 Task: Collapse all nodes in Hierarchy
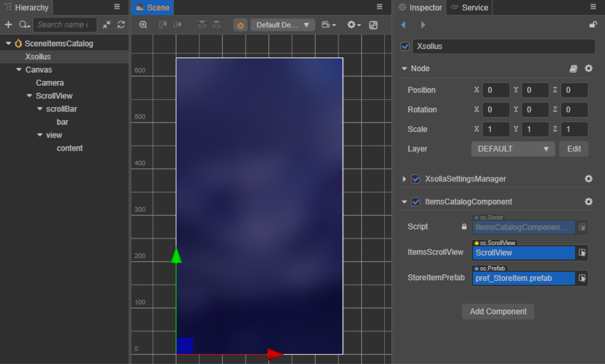point(106,25)
